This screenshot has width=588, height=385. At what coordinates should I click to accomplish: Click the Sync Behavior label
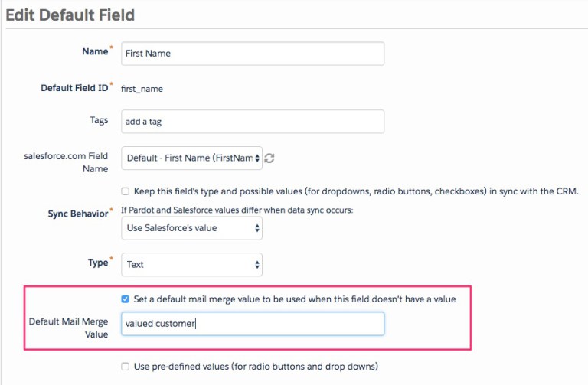78,214
